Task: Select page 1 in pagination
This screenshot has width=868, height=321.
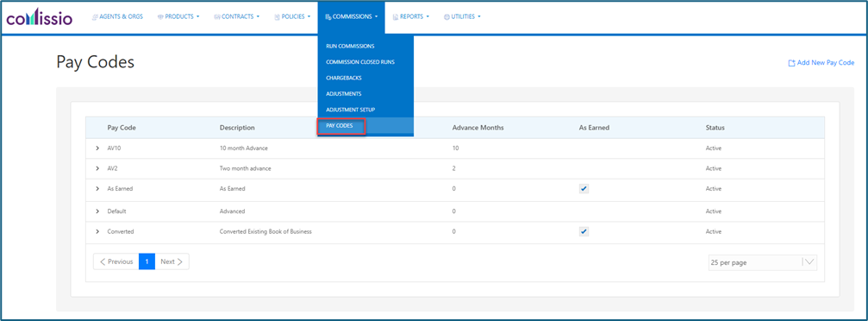Action: [147, 261]
